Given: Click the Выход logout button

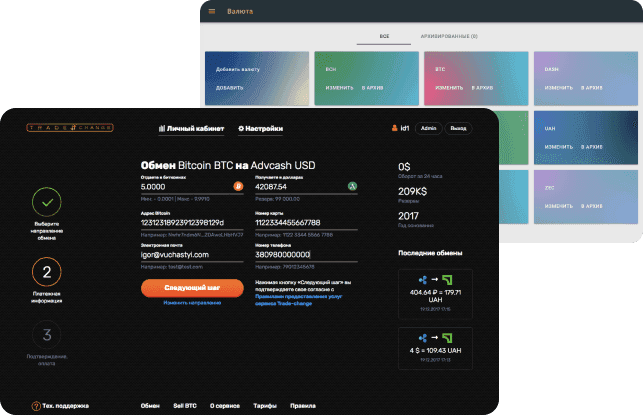Looking at the screenshot, I should tap(458, 128).
